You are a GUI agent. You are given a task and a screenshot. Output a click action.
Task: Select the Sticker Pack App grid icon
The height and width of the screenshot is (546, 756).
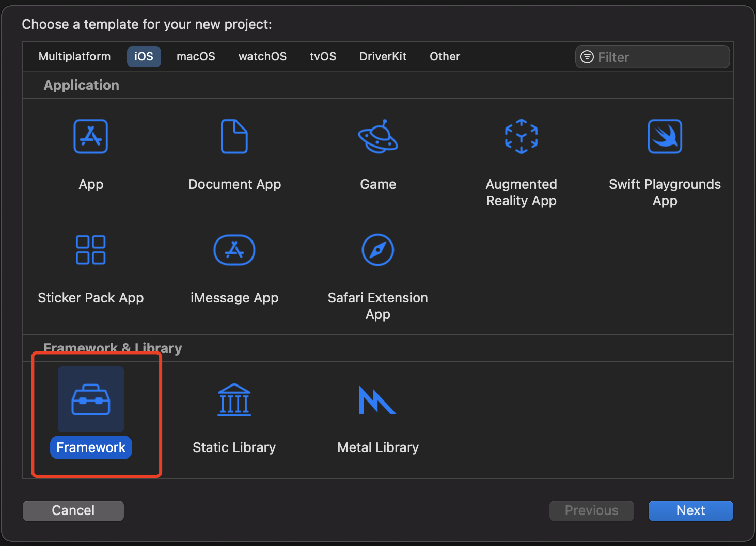pyautogui.click(x=91, y=250)
